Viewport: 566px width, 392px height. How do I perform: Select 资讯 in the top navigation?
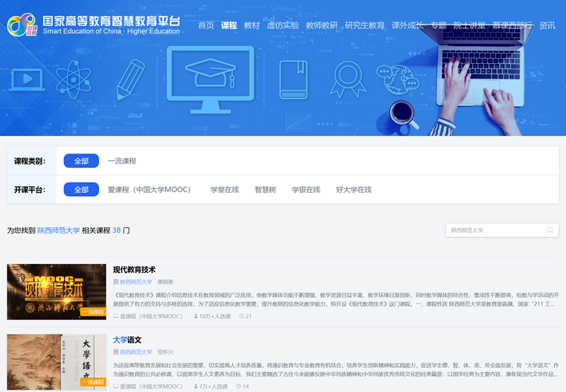click(547, 25)
